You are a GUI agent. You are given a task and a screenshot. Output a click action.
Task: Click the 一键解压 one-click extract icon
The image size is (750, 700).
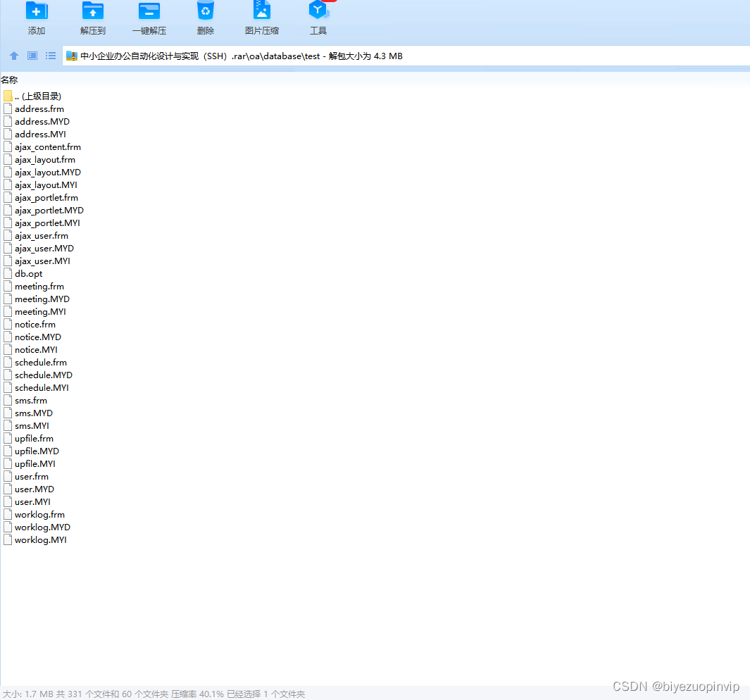click(x=149, y=11)
